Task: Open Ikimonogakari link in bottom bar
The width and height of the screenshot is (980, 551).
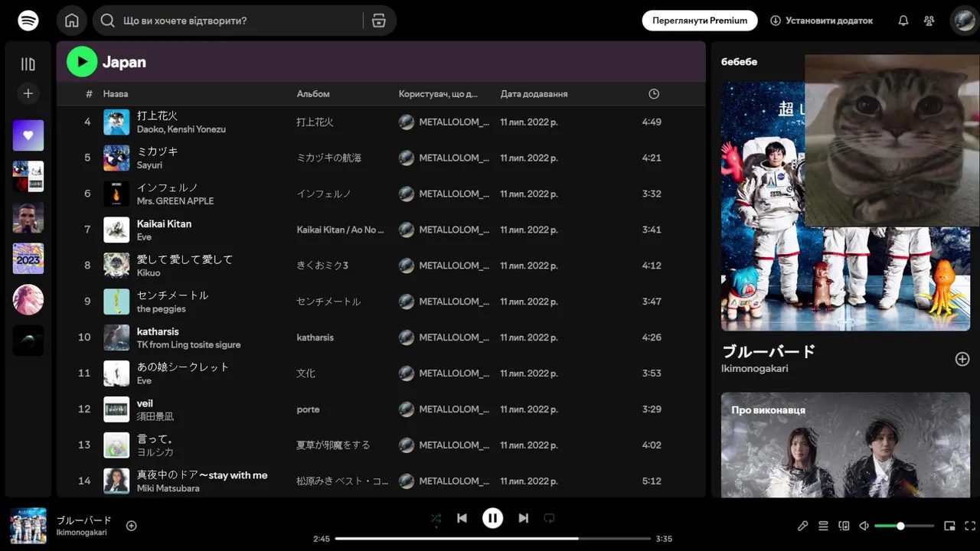Action: point(81,533)
